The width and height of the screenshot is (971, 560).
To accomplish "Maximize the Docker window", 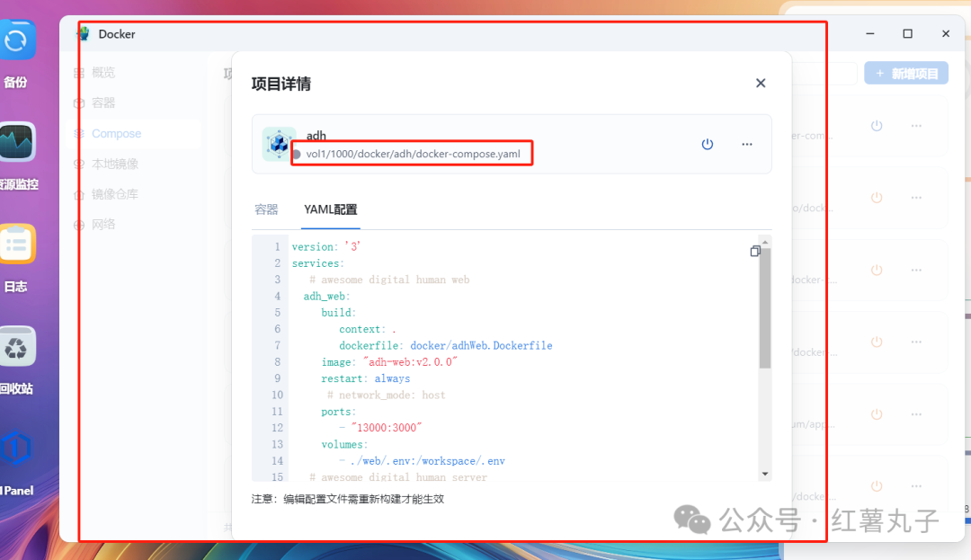I will (907, 33).
